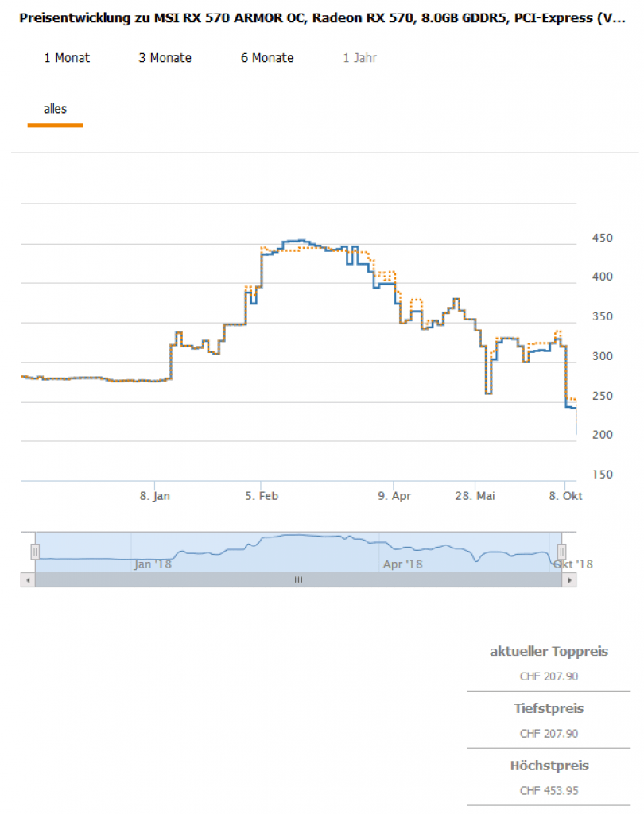Click the left navigator range handle

(x=35, y=552)
